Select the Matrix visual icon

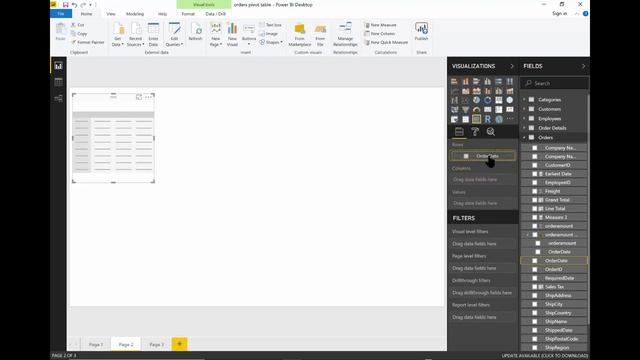pos(476,119)
